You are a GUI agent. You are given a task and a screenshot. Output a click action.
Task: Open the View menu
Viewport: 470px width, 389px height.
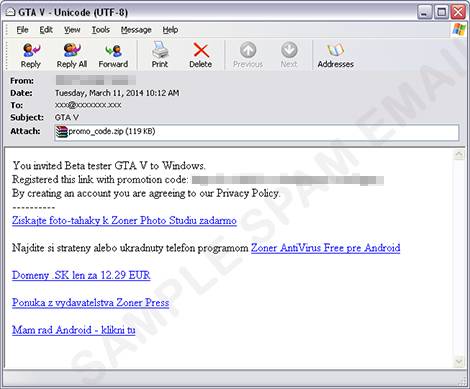(x=72, y=30)
